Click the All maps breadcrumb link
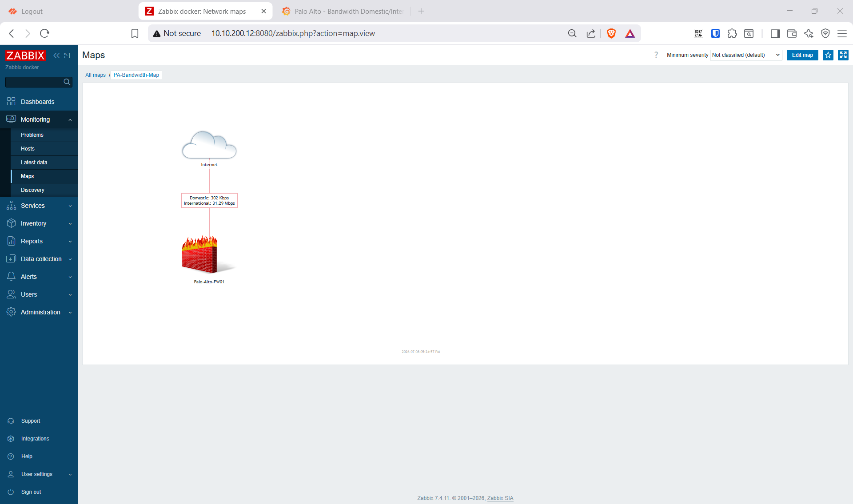This screenshot has width=853, height=504. pyautogui.click(x=96, y=75)
